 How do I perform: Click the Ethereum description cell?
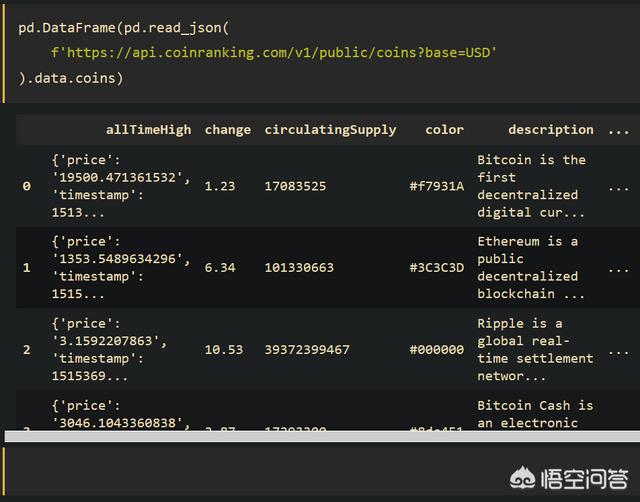531,268
